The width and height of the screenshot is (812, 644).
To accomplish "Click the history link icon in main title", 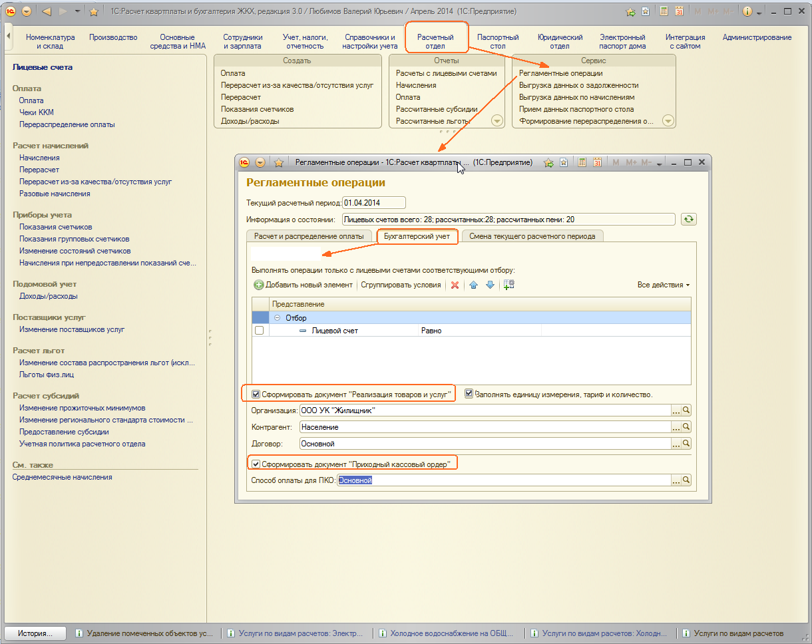I will point(646,11).
